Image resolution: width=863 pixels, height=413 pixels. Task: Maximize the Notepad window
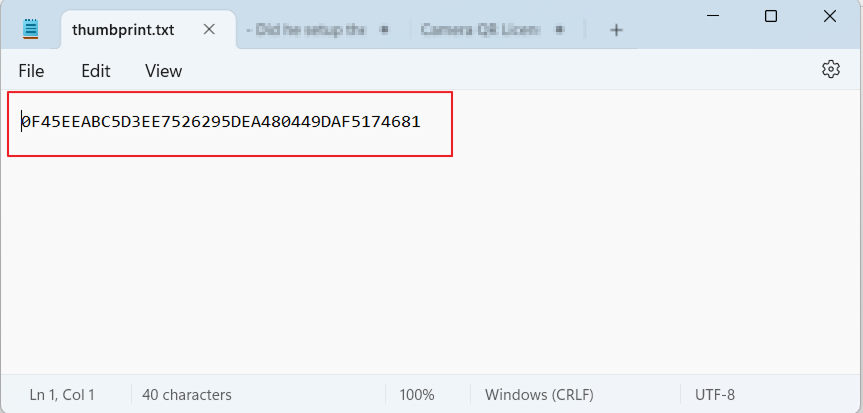[x=771, y=16]
